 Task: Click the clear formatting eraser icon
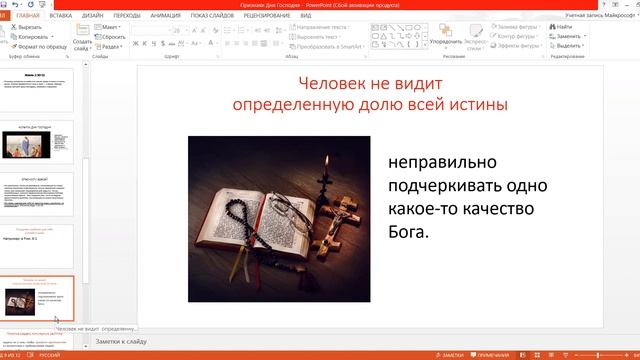tap(216, 31)
